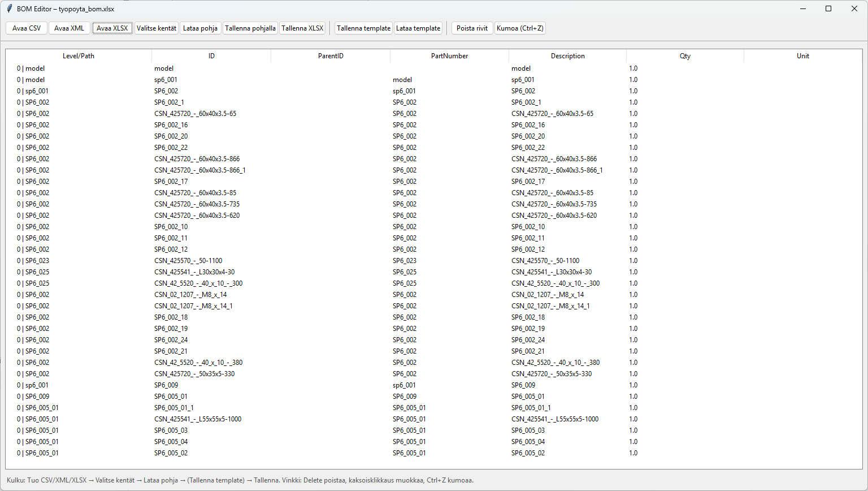
Task: Select SP6_005_03 in the ID column
Action: click(171, 430)
